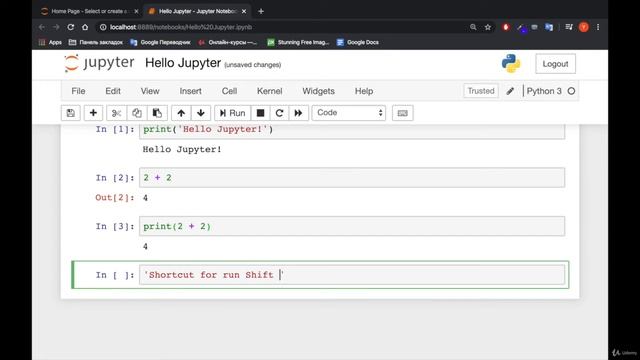Open the Help menu

click(x=364, y=91)
